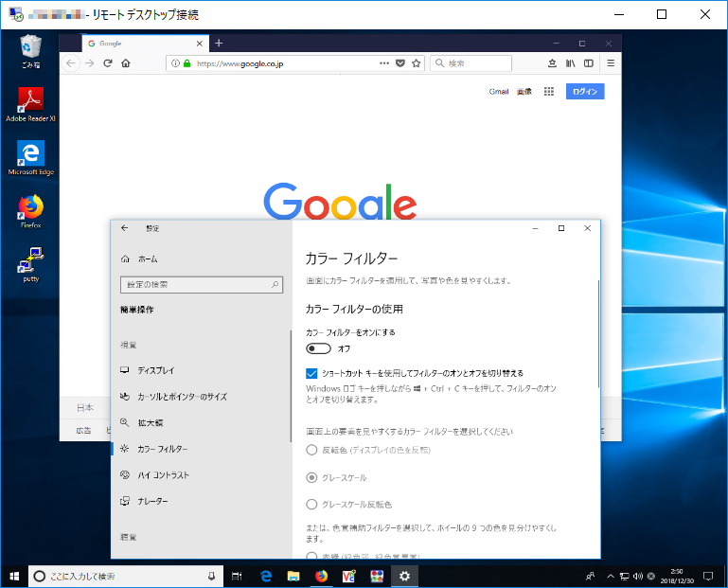Click the Gmail link on Google
The height and width of the screenshot is (588, 728).
pyautogui.click(x=499, y=92)
